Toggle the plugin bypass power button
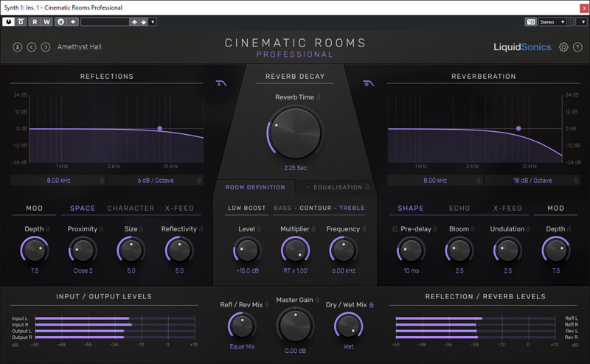590x364 pixels. tap(8, 22)
